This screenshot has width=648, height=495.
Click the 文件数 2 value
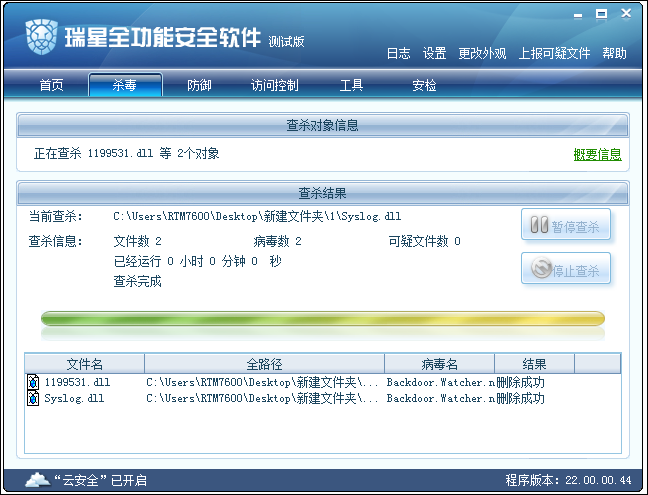click(138, 241)
